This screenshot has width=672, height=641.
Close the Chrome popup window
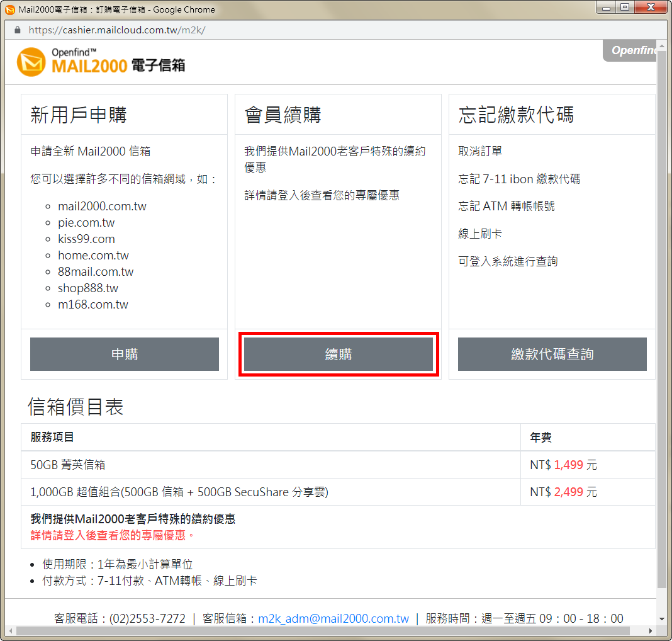pos(651,8)
